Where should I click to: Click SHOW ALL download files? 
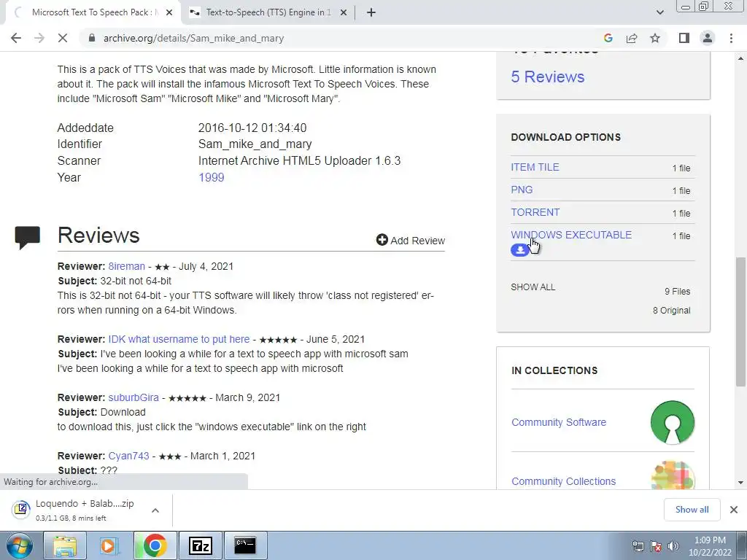click(x=533, y=287)
